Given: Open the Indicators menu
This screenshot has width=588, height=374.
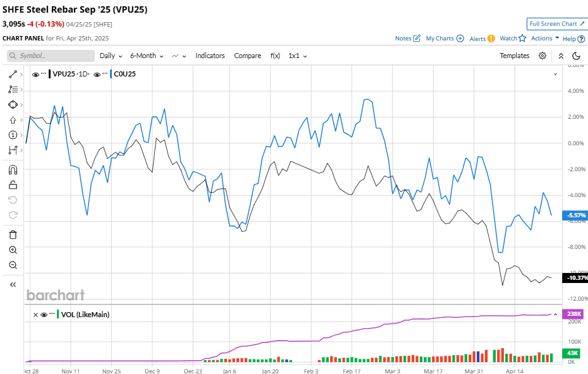Looking at the screenshot, I should (x=210, y=56).
